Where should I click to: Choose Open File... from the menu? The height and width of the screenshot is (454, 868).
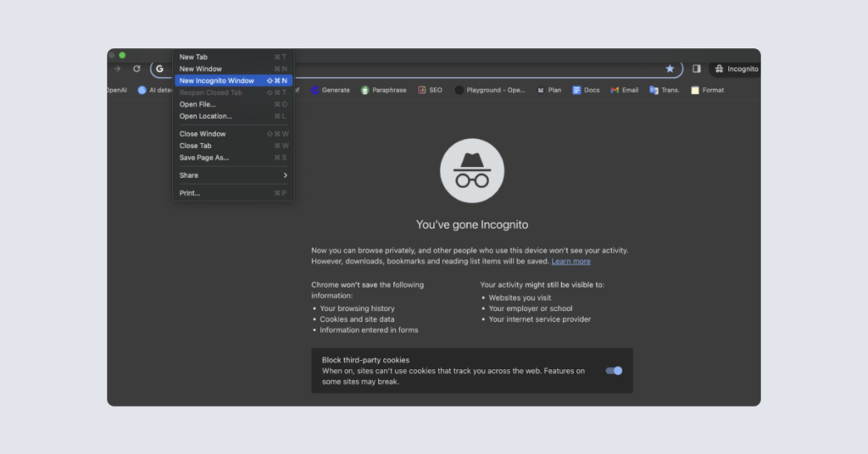tap(233, 104)
